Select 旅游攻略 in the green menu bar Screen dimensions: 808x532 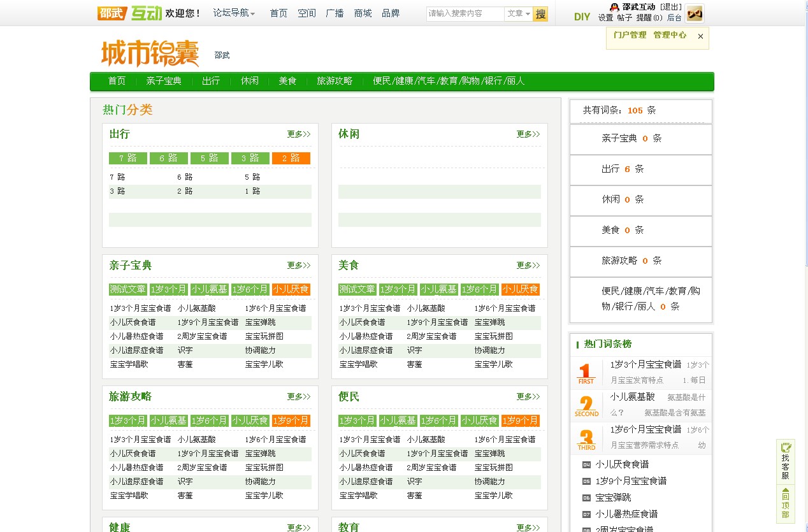click(x=335, y=81)
